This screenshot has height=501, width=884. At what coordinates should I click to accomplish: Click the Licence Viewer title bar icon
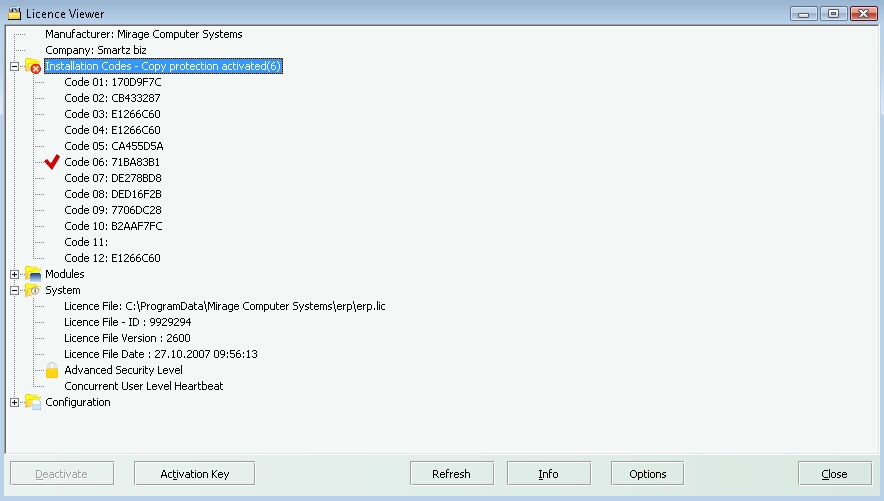[13, 13]
